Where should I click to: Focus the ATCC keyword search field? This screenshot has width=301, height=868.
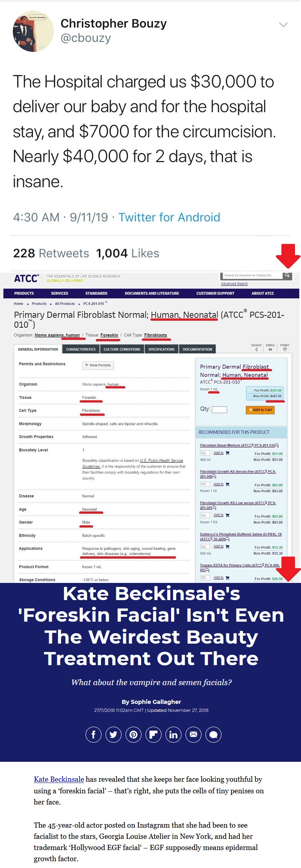252,275
